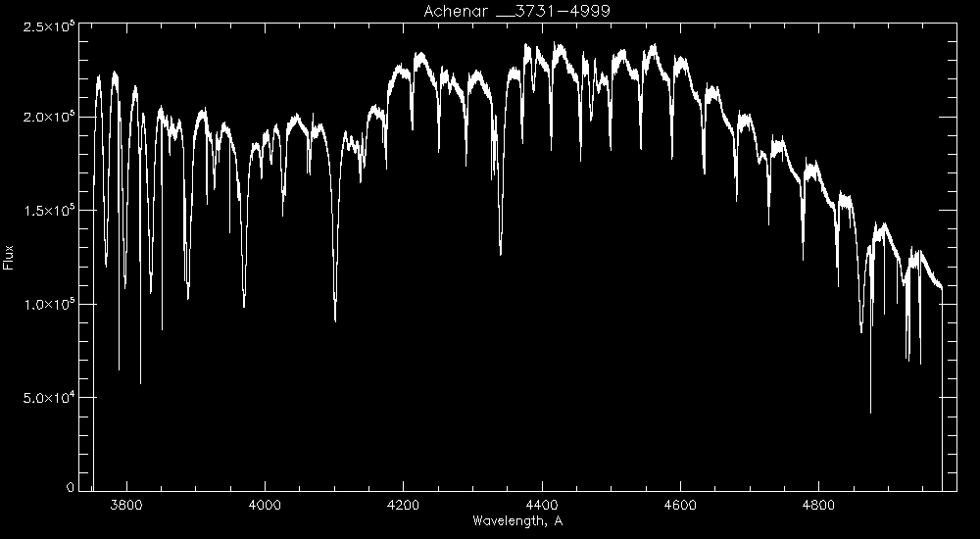Click the 1.5×10⁵ flux tick label
Viewport: 980px width, 539px height.
[48, 211]
